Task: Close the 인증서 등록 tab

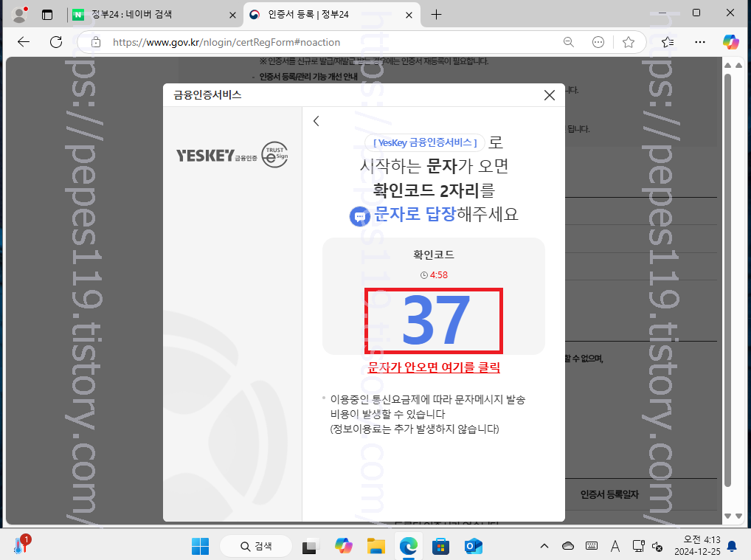Action: click(x=409, y=15)
